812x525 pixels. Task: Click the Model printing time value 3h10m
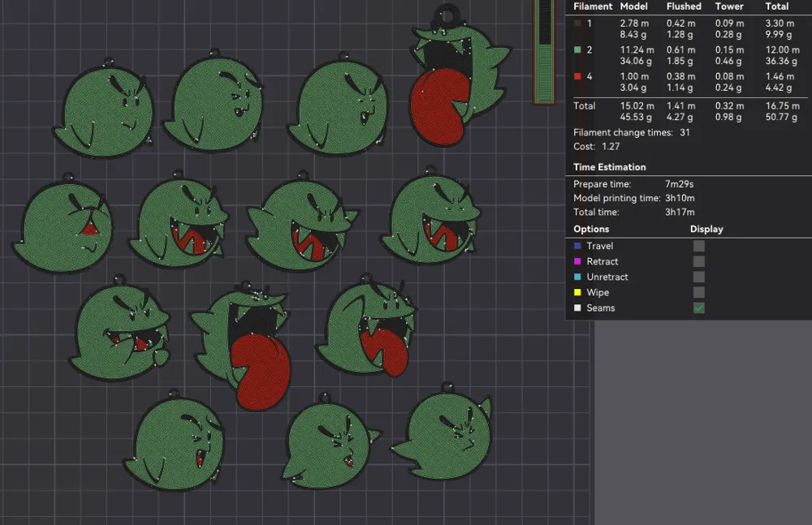[x=680, y=198]
